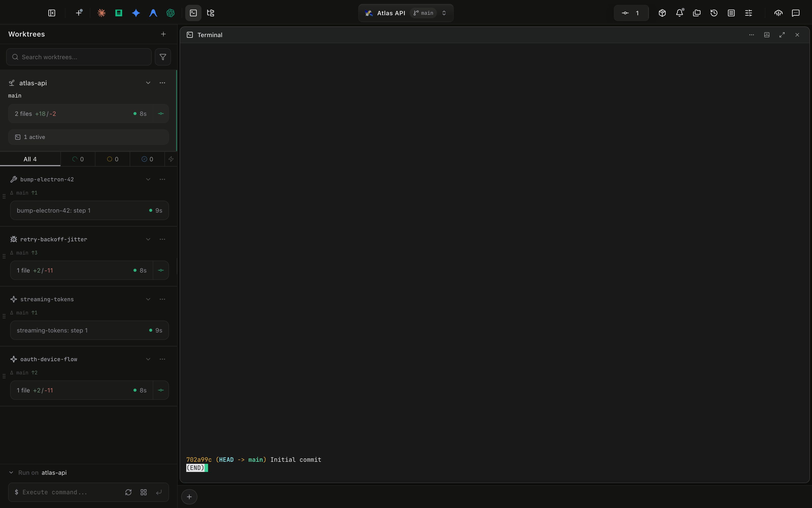Screen dimensions: 812x508
Task: Toggle the sidebar panel icon
Action: click(x=52, y=13)
